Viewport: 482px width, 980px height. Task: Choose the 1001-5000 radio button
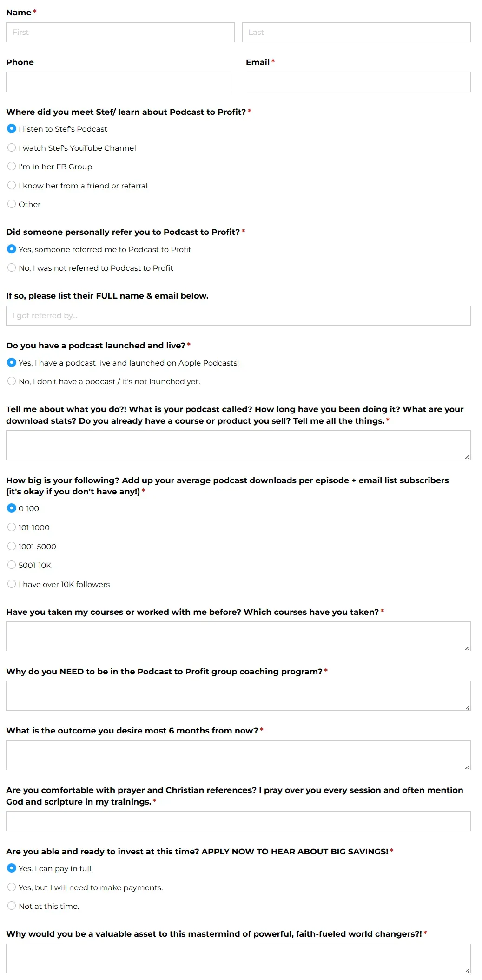[12, 547]
